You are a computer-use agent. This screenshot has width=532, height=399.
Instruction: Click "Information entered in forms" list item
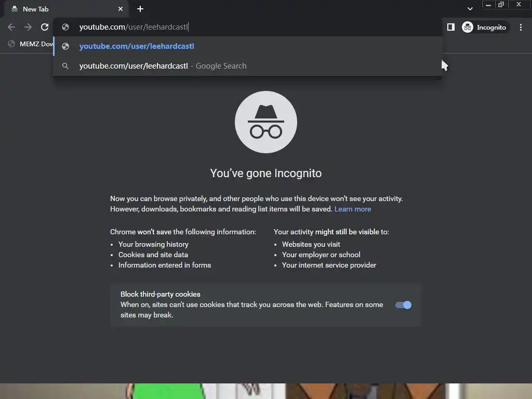click(x=165, y=265)
